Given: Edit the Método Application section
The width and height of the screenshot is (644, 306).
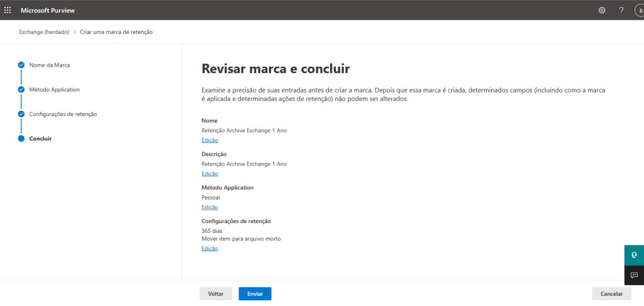Looking at the screenshot, I should [209, 207].
